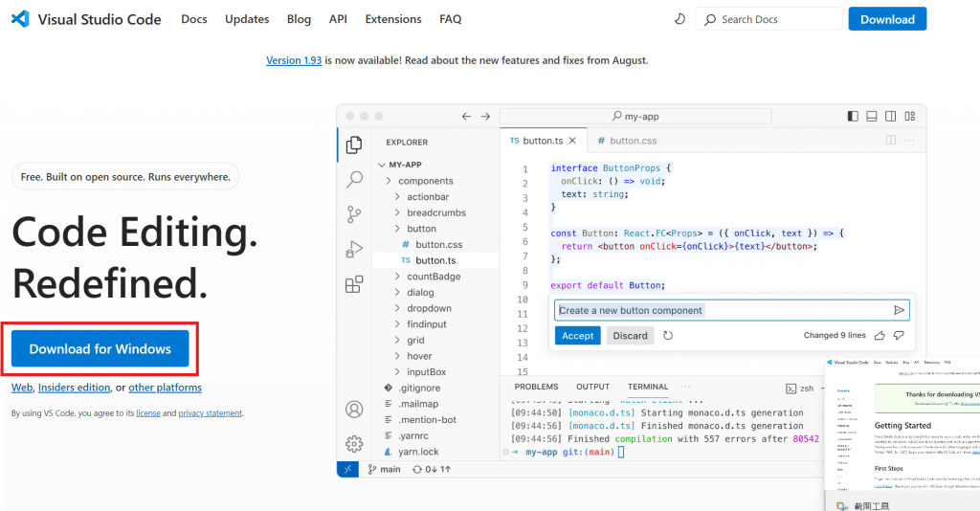
Task: Expand the components folder
Action: (x=389, y=181)
